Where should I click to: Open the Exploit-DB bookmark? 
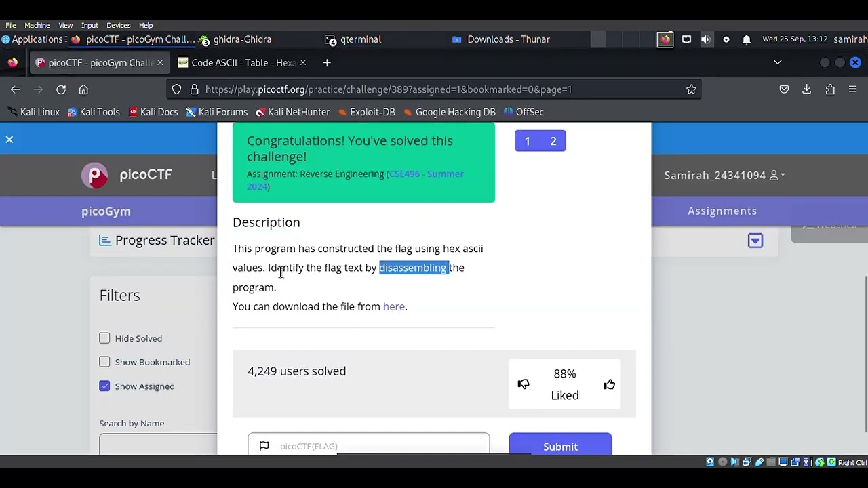point(366,112)
